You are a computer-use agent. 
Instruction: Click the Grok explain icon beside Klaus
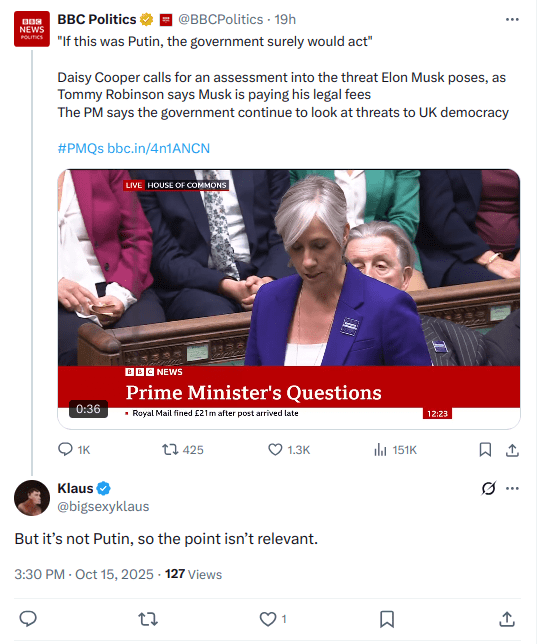(x=489, y=488)
